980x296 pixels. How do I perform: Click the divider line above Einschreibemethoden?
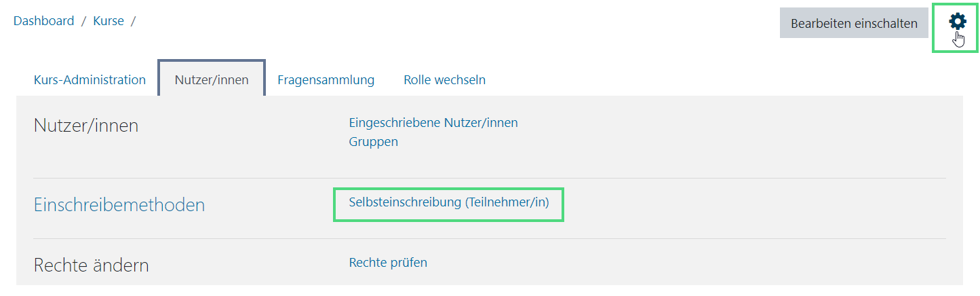tap(490, 179)
